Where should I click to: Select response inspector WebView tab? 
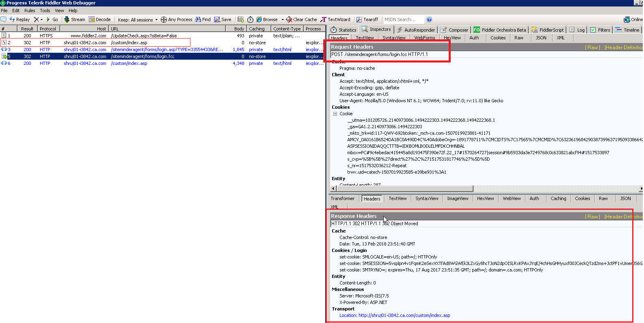coord(512,198)
